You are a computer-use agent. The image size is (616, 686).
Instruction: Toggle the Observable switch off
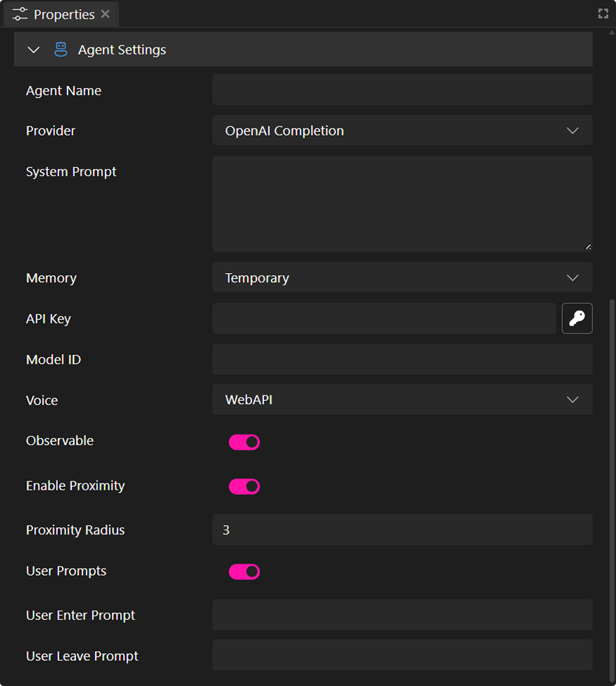[244, 442]
